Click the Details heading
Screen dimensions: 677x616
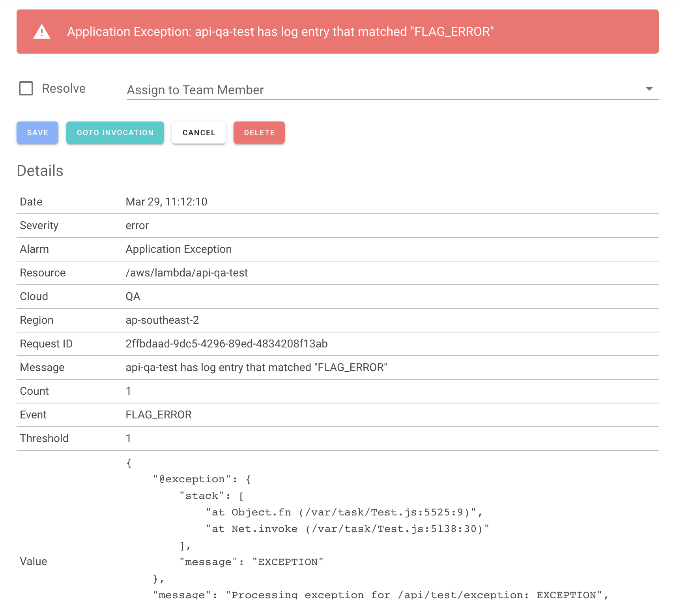point(40,171)
